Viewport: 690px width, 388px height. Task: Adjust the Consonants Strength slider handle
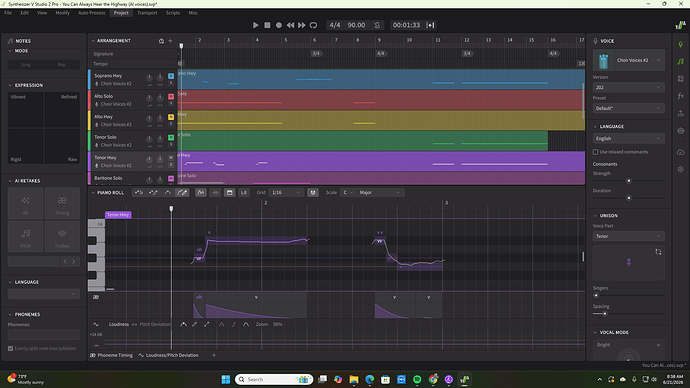point(628,181)
